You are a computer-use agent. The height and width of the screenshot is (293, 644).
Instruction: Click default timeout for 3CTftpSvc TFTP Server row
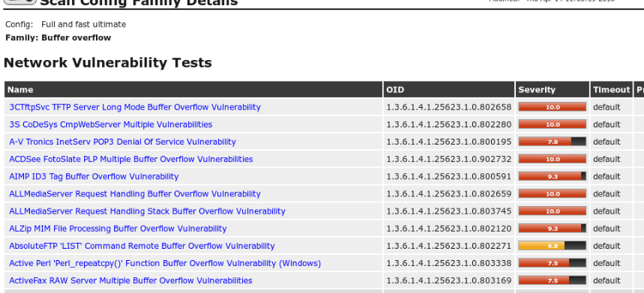(x=607, y=107)
